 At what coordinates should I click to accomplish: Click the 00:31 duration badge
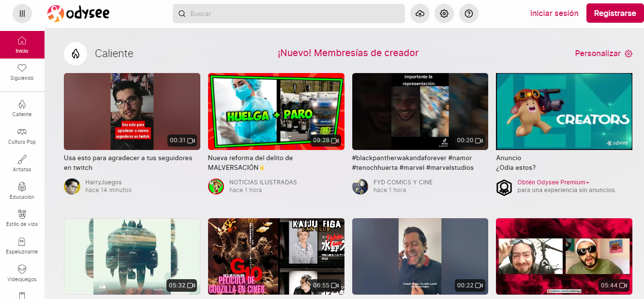pyautogui.click(x=182, y=141)
